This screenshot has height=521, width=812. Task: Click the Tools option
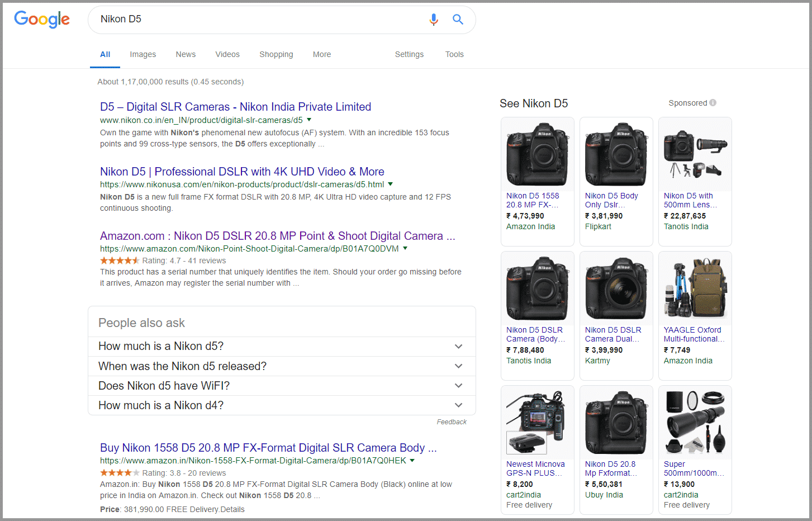[x=454, y=54]
